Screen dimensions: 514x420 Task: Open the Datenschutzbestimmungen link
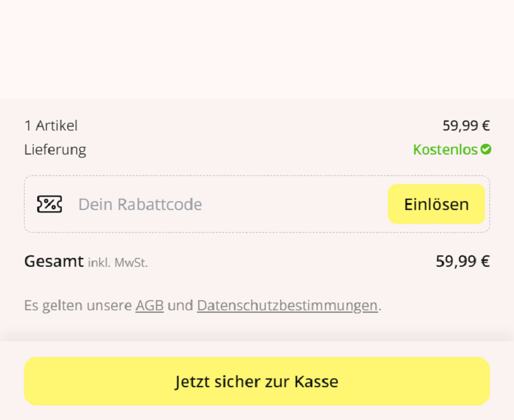[x=287, y=306]
